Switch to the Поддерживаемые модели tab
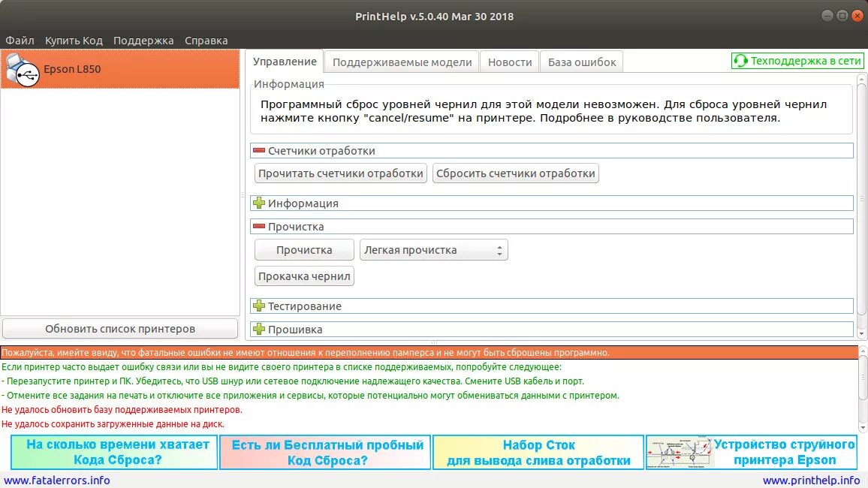Image resolution: width=868 pixels, height=488 pixels. tap(402, 62)
